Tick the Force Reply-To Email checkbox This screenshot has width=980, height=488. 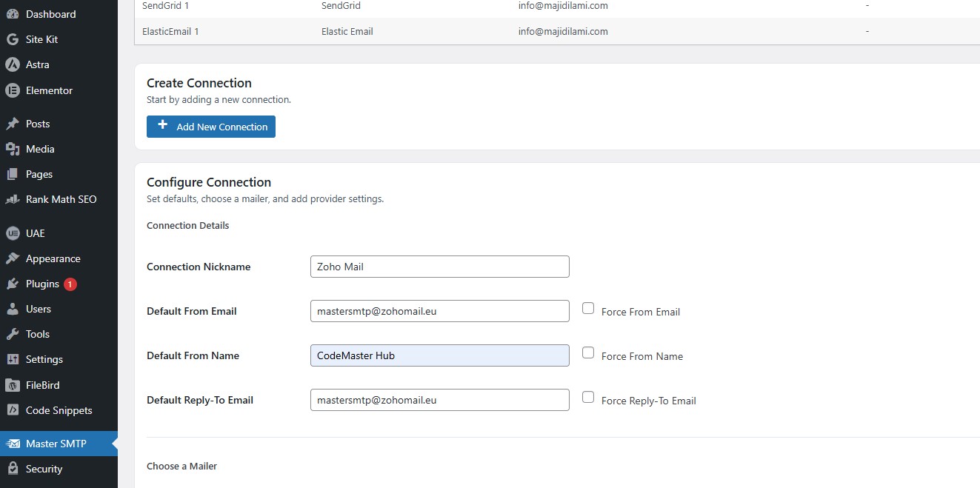click(588, 398)
